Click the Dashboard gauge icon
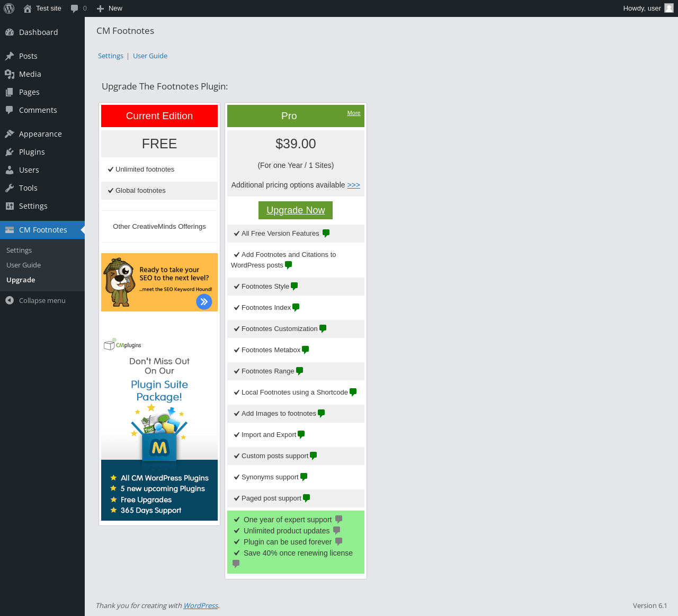 click(10, 32)
